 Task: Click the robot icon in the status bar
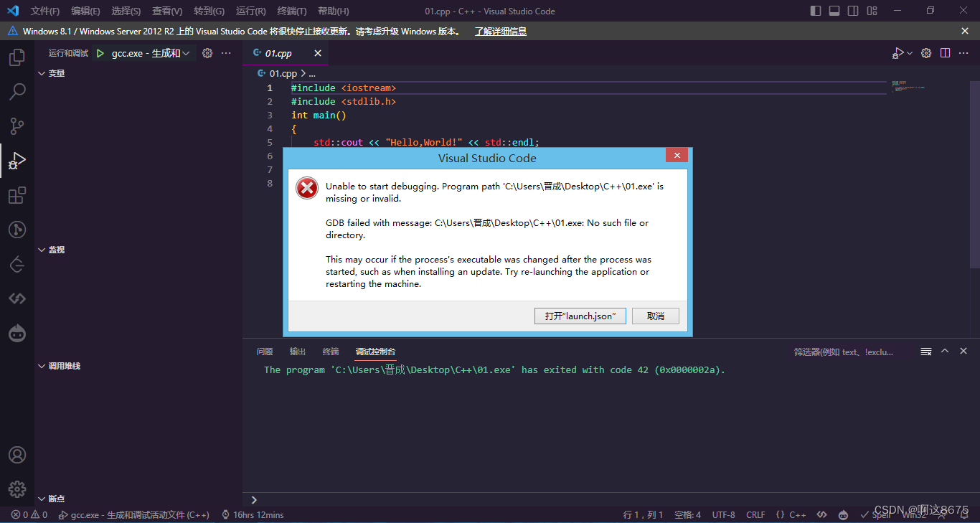click(x=843, y=514)
